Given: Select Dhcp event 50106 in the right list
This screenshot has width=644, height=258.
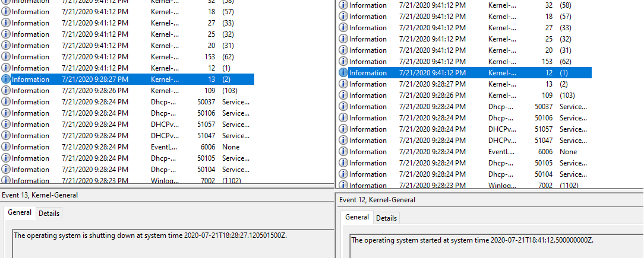Looking at the screenshot, I should tap(463, 118).
